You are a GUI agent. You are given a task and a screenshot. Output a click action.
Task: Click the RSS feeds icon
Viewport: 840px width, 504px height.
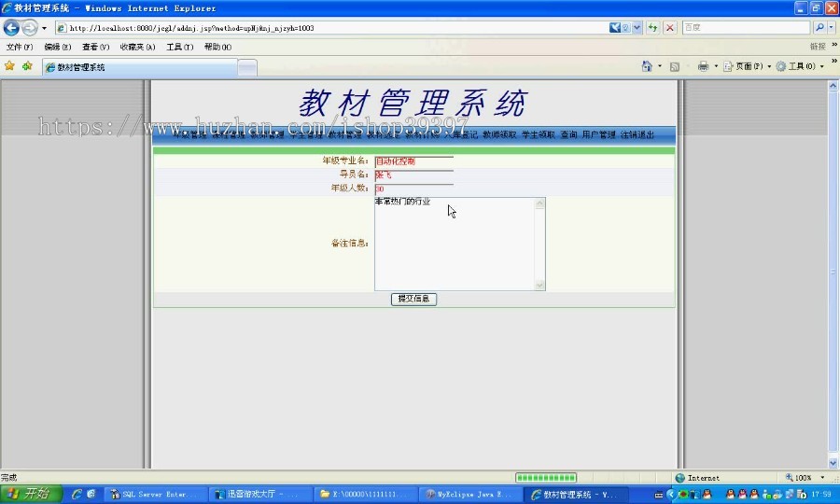[x=675, y=66]
